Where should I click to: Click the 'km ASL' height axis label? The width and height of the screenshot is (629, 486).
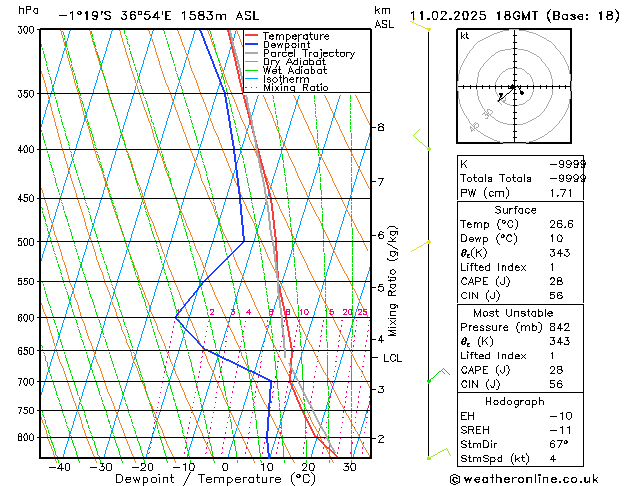click(384, 17)
